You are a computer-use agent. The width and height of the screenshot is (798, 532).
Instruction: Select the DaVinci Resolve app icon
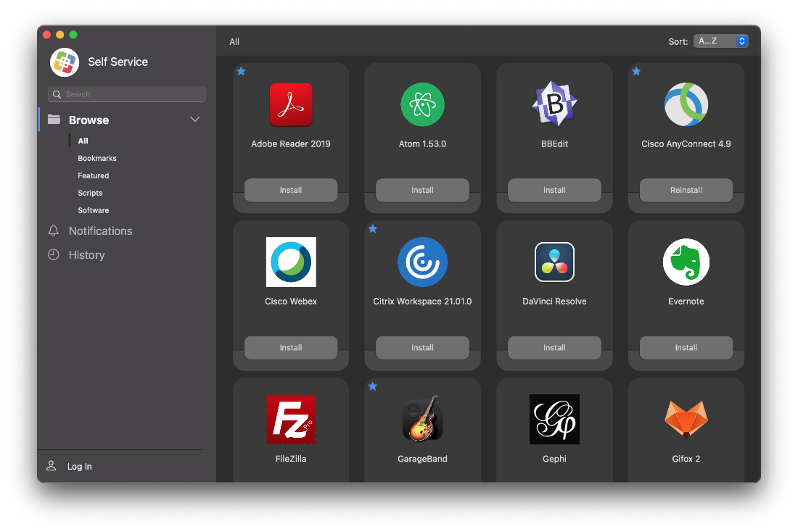click(x=554, y=262)
